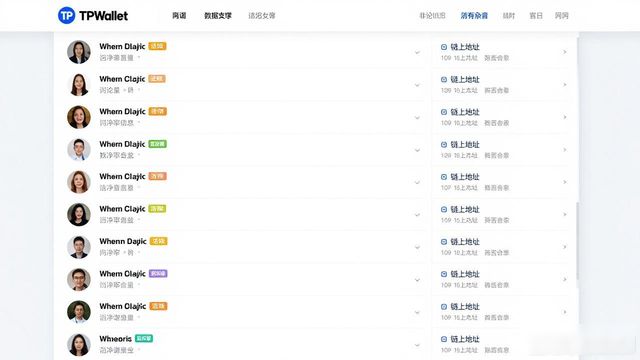Click 链上地址 circle icon in green-badge row
Screen dimensions: 640x360
coord(444,144)
